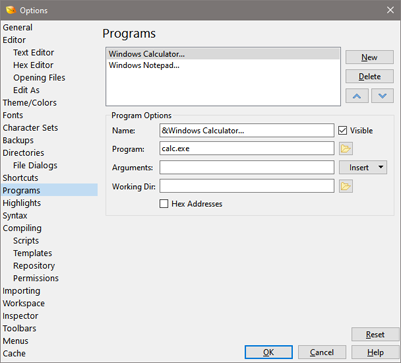
Task: Go to File Dialogs options
Action: click(x=35, y=165)
